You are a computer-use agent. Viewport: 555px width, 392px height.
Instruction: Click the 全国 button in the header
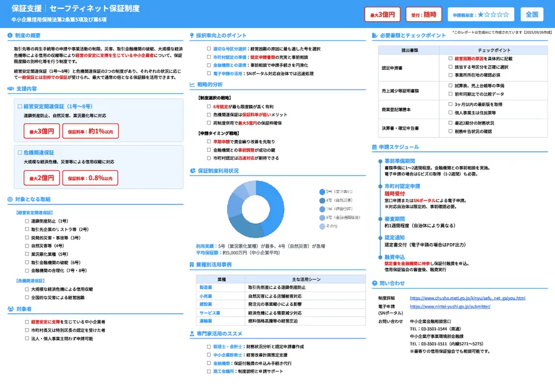tap(532, 14)
